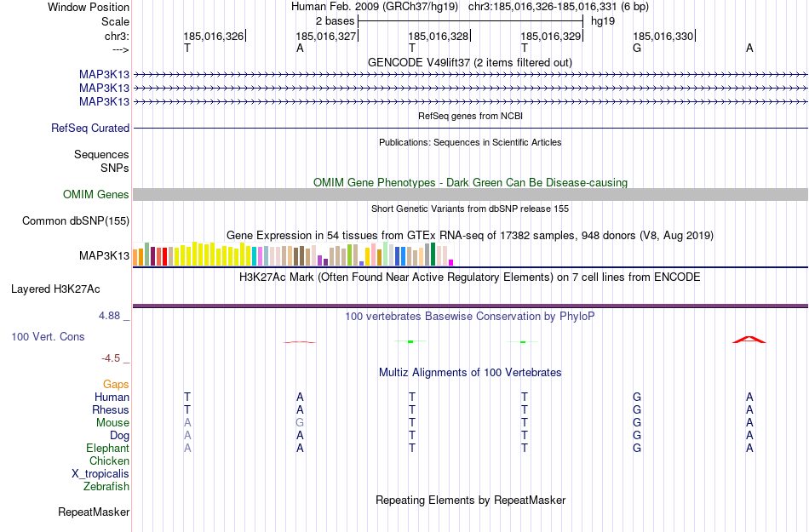This screenshot has width=809, height=532.
Task: Click "Human Feb. 2009 (GRCh37/hg19)" header text
Action: (x=375, y=7)
